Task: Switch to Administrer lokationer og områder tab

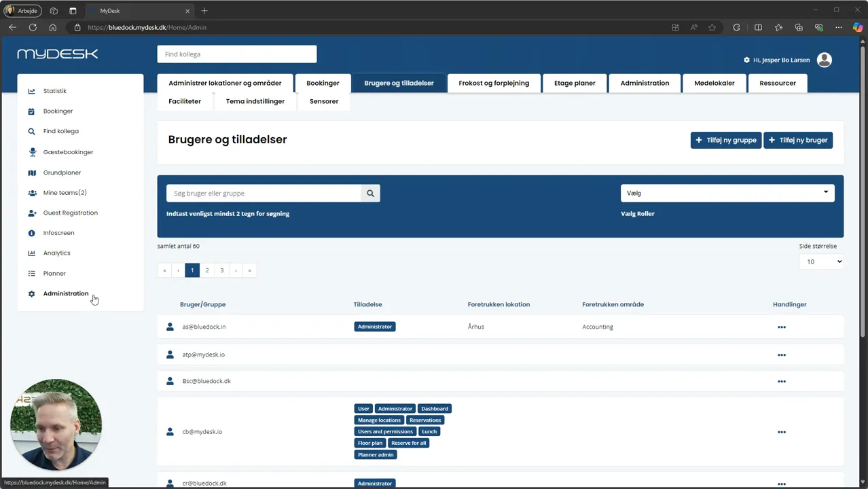Action: 225,83
